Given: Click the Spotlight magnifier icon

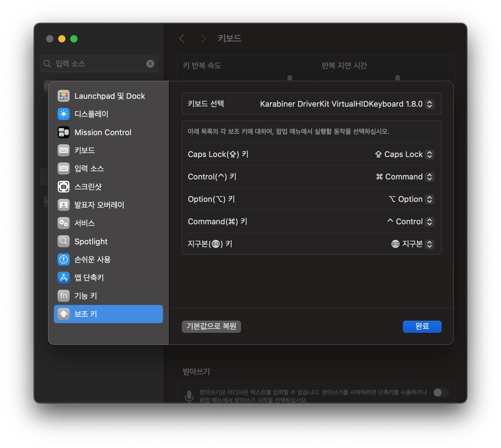Looking at the screenshot, I should pyautogui.click(x=64, y=241).
